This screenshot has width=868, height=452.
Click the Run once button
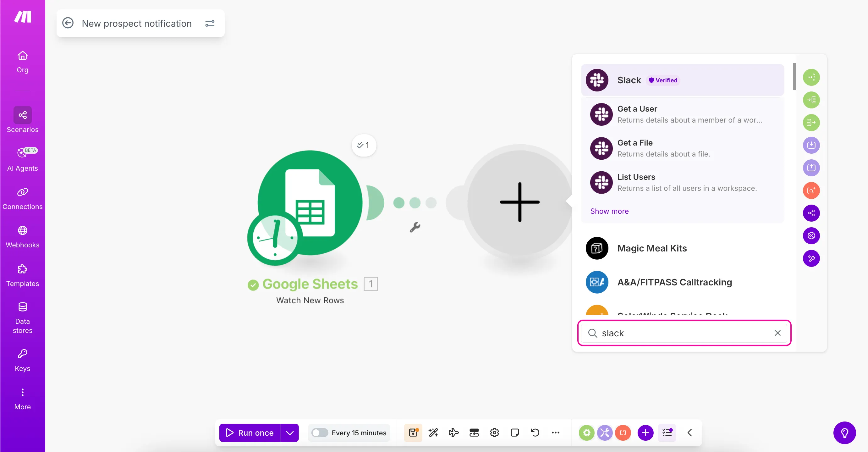point(250,433)
